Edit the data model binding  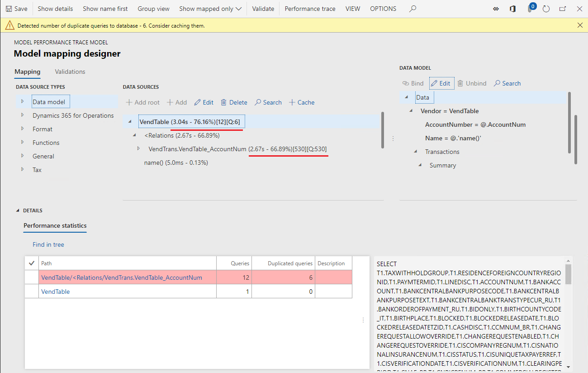pos(441,83)
